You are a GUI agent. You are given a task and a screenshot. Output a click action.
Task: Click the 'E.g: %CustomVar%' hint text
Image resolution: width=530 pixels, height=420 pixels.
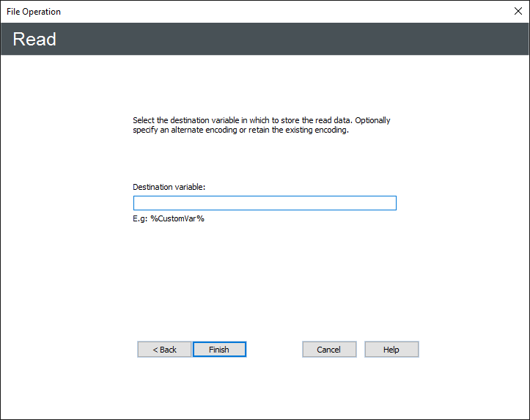tap(169, 218)
